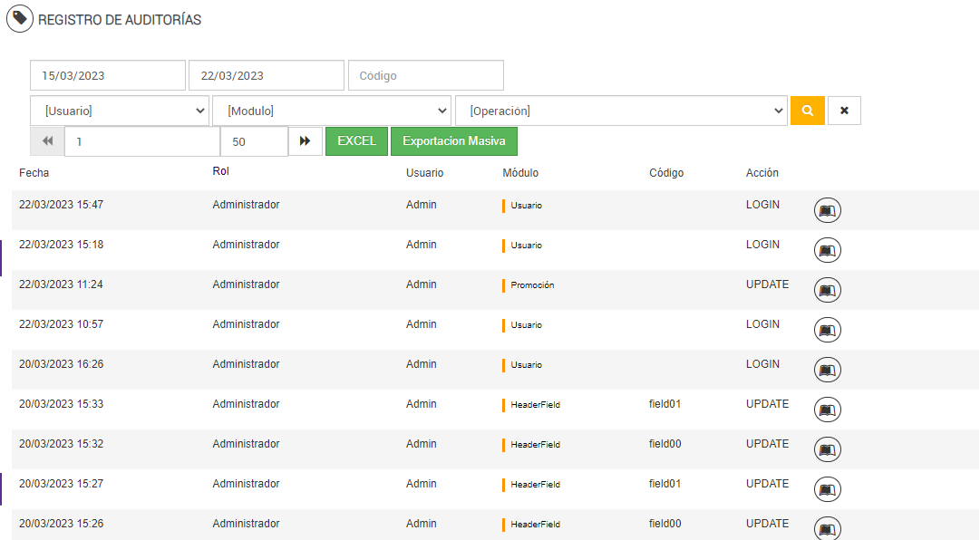The image size is (980, 540).
Task: Open detail icon for 22/03/2023 15:47 entry
Action: click(827, 210)
